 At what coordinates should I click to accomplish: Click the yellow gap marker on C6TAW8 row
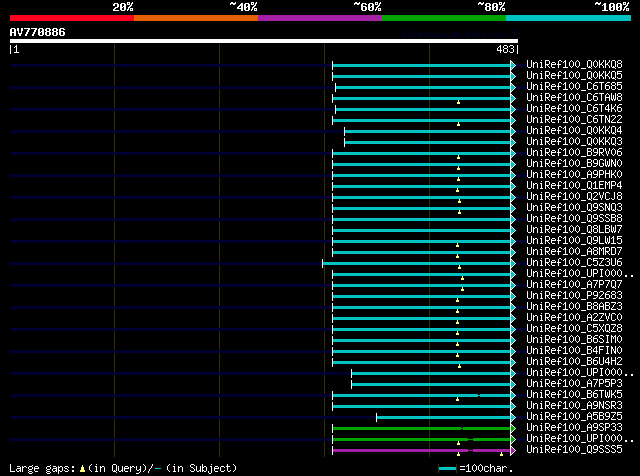[458, 102]
